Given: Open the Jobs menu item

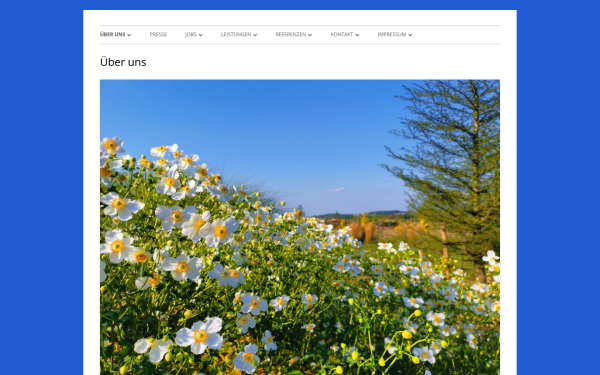Looking at the screenshot, I should pos(191,34).
